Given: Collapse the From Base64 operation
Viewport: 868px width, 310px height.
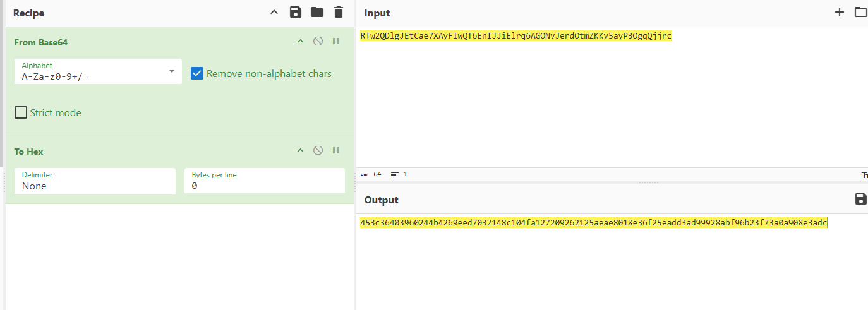Looking at the screenshot, I should (301, 42).
